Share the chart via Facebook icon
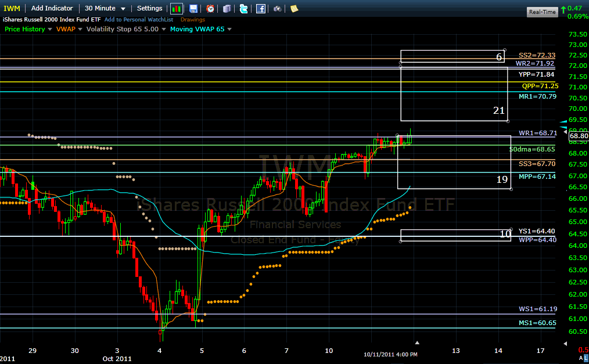This screenshot has height=364, width=589. click(261, 9)
